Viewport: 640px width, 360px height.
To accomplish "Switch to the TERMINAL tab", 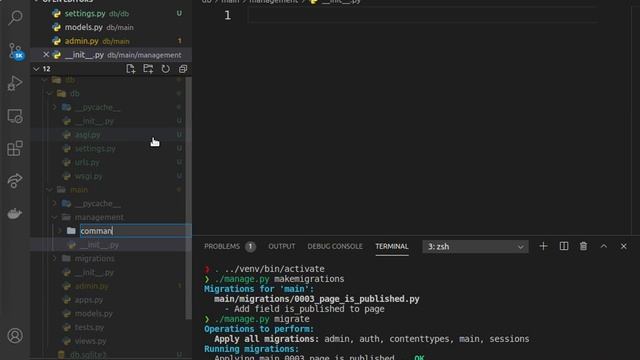I will coord(392,247).
